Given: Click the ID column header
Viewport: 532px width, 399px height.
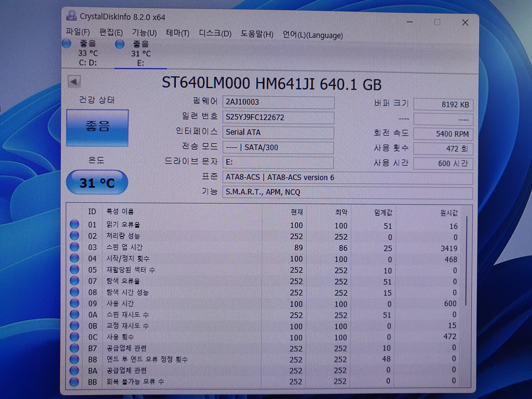Looking at the screenshot, I should 92,211.
